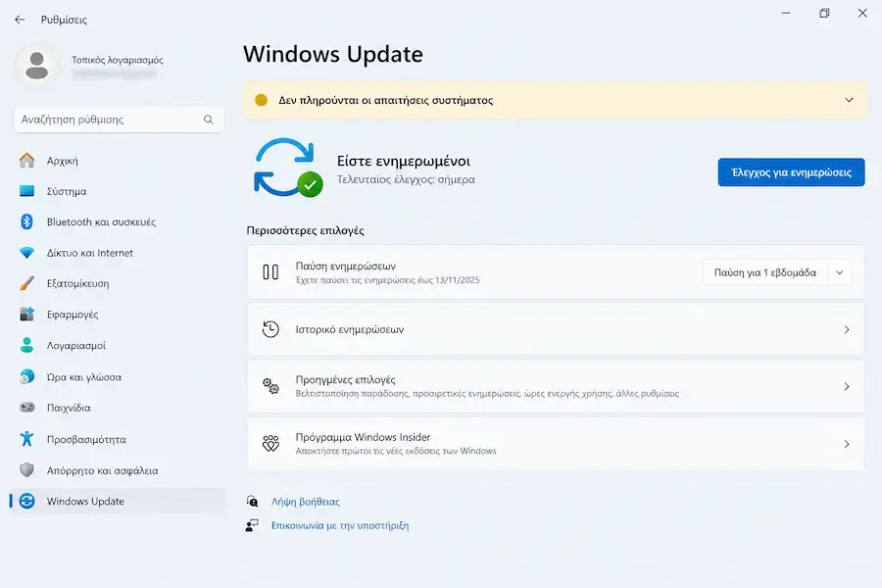Click the back arrow icon next to Ρυθμίσεις
Viewport: 882px width, 588px height.
click(x=20, y=20)
